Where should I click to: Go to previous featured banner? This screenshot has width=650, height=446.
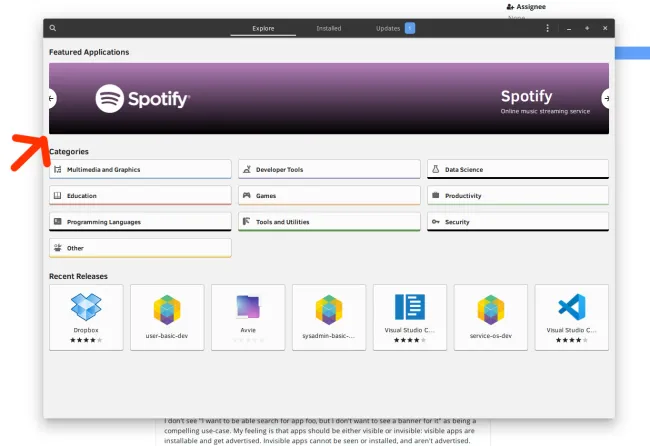tap(51, 99)
